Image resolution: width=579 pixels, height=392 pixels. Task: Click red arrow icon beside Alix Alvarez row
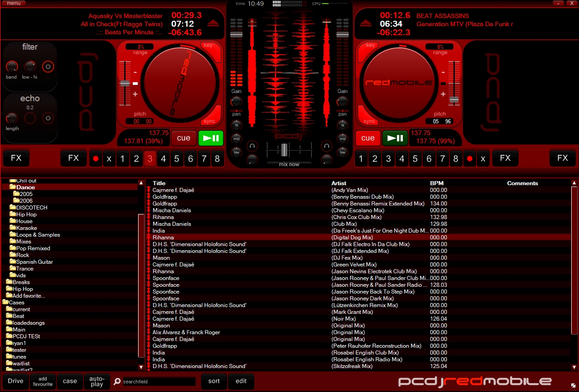tap(149, 332)
